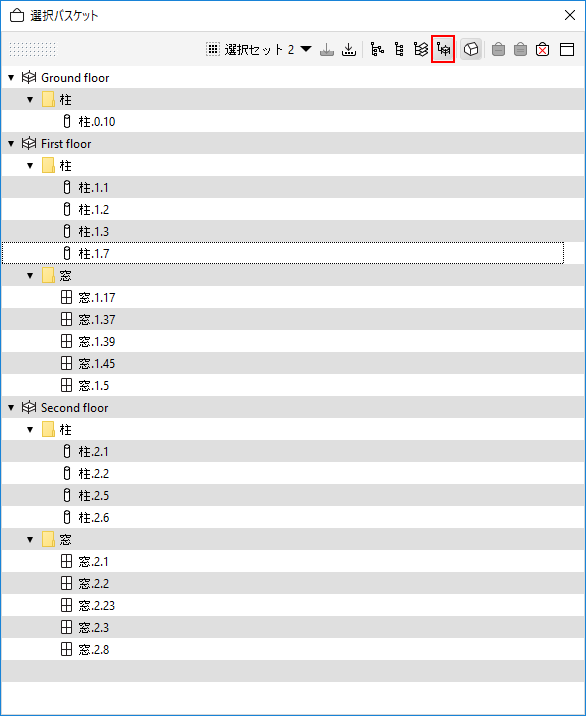The image size is (586, 716).
Task: Collapse the 窓 folder under Second floor
Action: click(30, 539)
